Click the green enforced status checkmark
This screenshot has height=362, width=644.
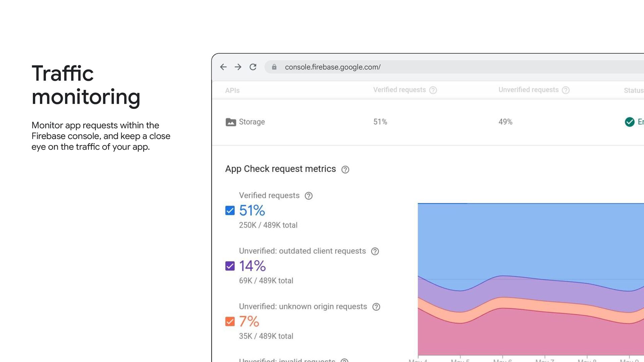pyautogui.click(x=630, y=122)
